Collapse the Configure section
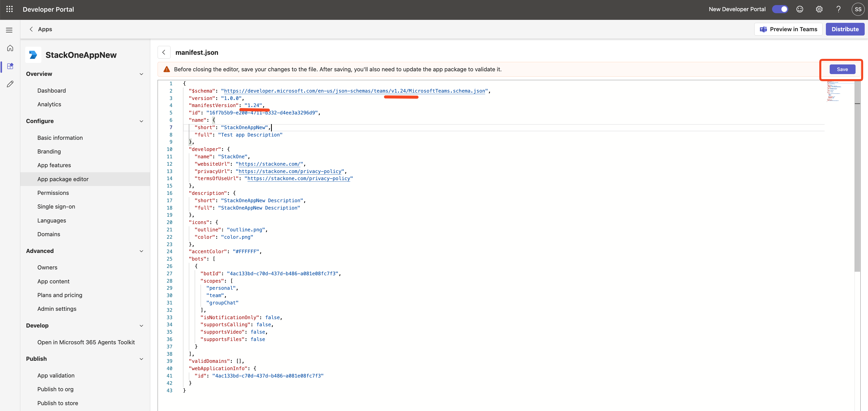Image resolution: width=868 pixels, height=411 pixels. click(142, 121)
